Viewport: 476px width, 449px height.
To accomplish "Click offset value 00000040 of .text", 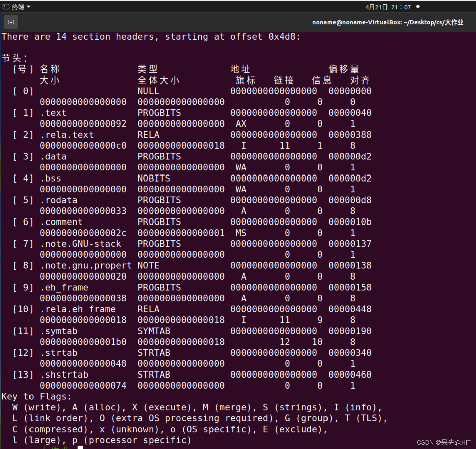I will click(350, 113).
